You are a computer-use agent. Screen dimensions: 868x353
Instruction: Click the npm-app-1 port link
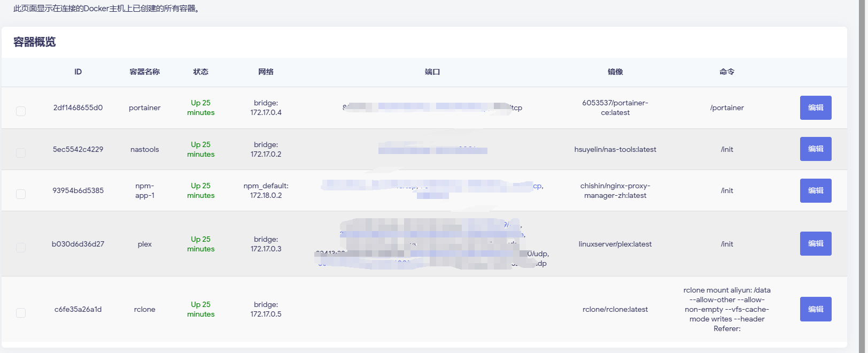pos(537,186)
